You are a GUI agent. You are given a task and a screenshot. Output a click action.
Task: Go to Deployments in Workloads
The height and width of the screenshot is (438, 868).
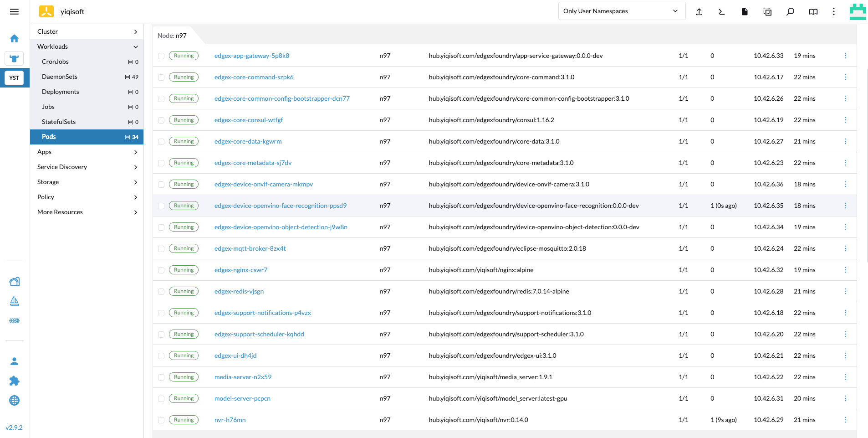(x=61, y=92)
